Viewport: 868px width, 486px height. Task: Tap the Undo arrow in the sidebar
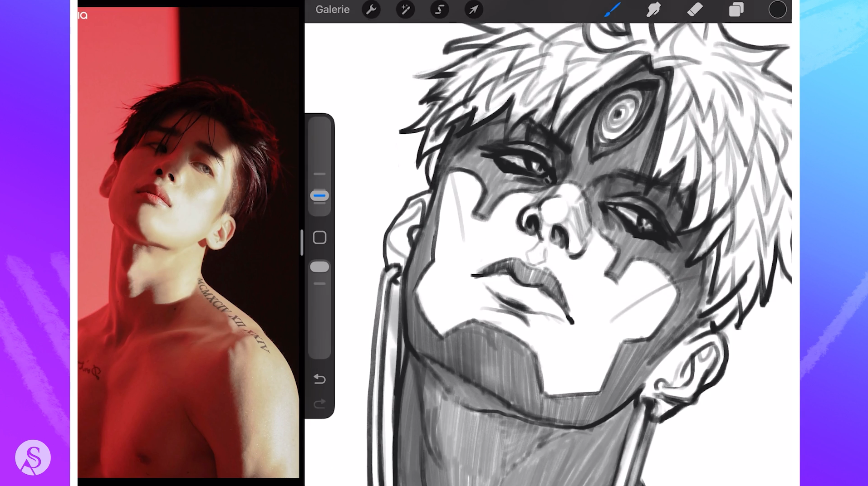(x=319, y=379)
